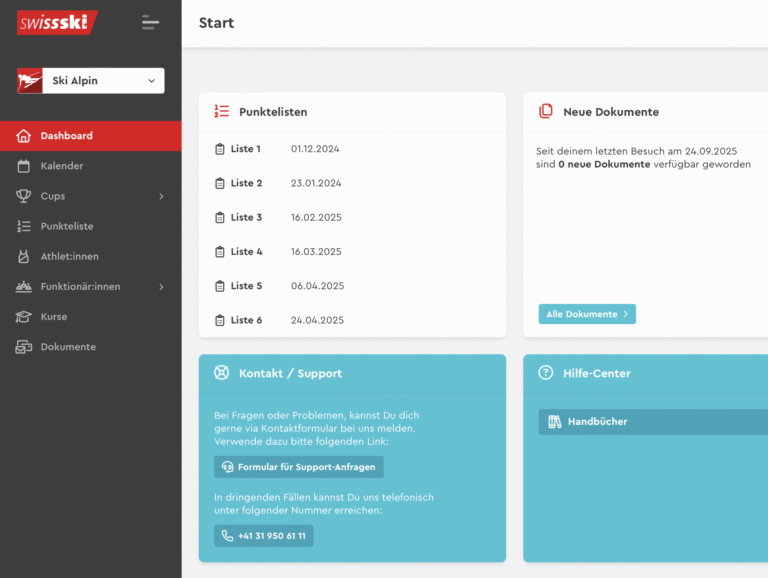Screen dimensions: 768x578
Task: Click the Punkteliste list icon in sidebar
Action: pyautogui.click(x=23, y=226)
